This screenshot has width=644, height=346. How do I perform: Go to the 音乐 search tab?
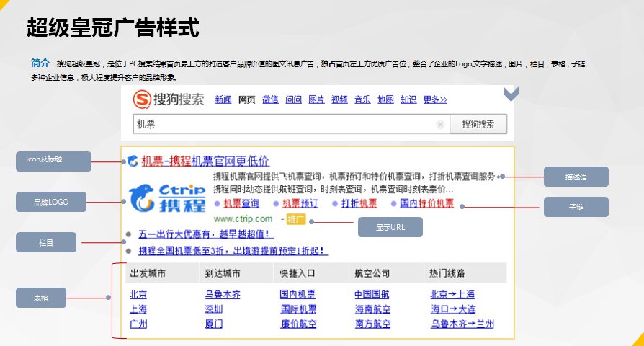(362, 99)
